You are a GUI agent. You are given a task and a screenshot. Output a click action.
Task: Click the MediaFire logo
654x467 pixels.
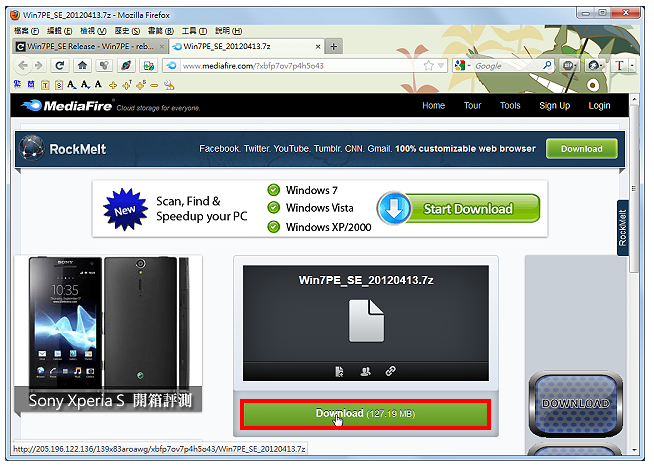tap(67, 105)
